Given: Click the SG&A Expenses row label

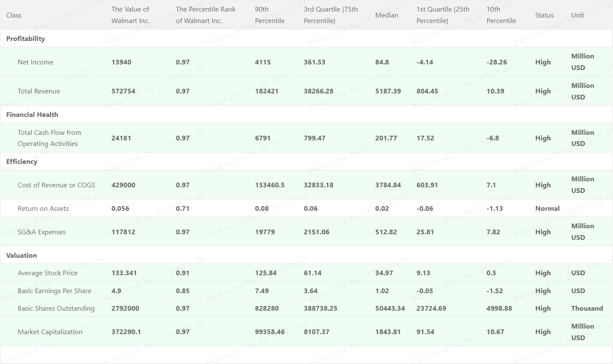Looking at the screenshot, I should point(42,232).
